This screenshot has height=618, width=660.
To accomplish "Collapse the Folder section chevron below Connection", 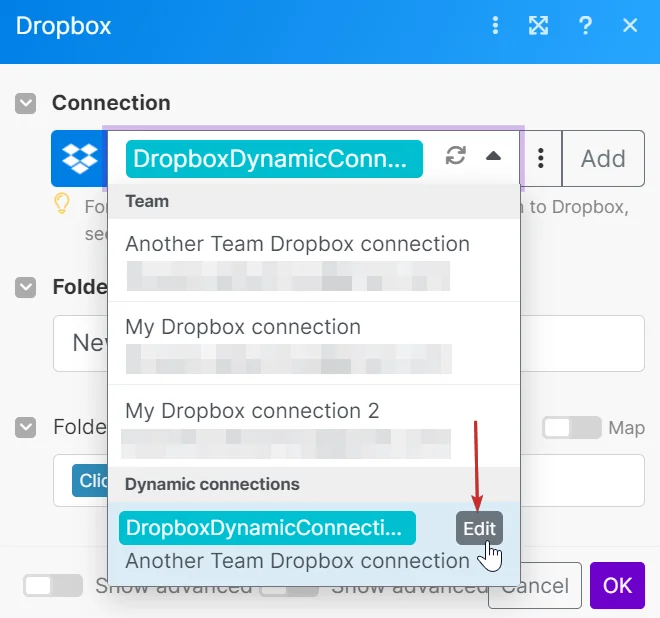I will pos(26,287).
